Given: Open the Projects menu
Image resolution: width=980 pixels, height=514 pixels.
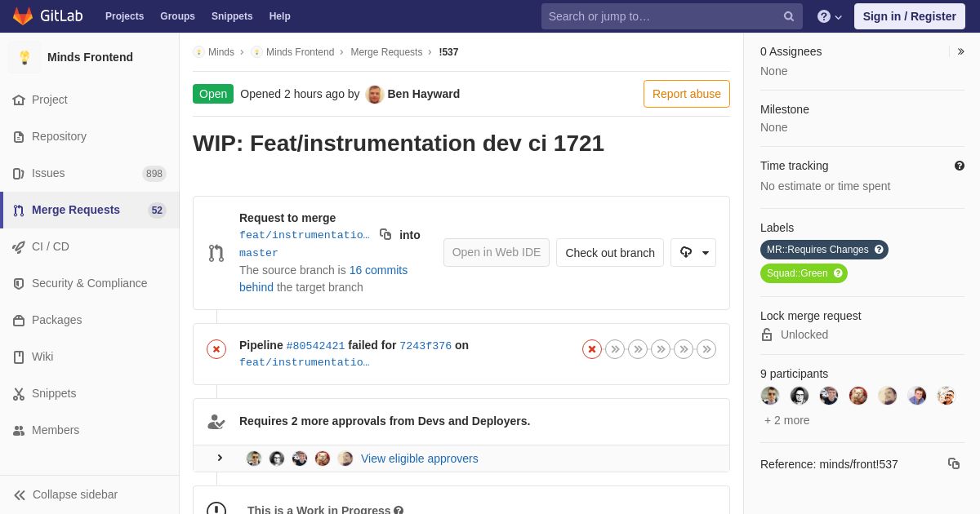Looking at the screenshot, I should [124, 16].
